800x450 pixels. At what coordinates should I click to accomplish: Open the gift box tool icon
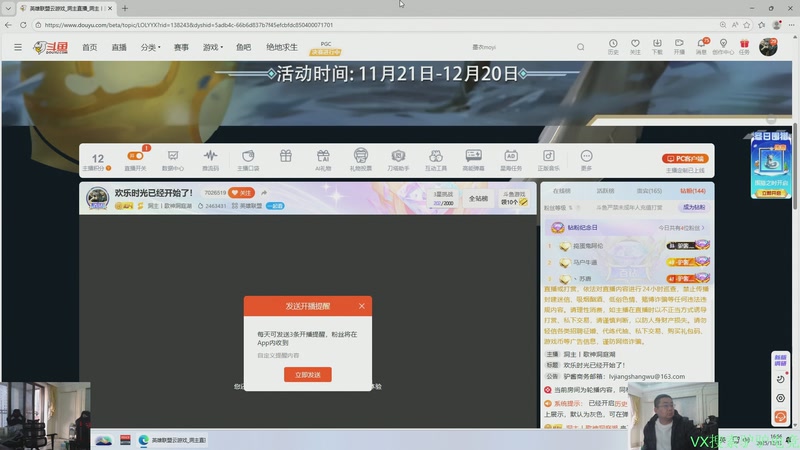(x=286, y=156)
